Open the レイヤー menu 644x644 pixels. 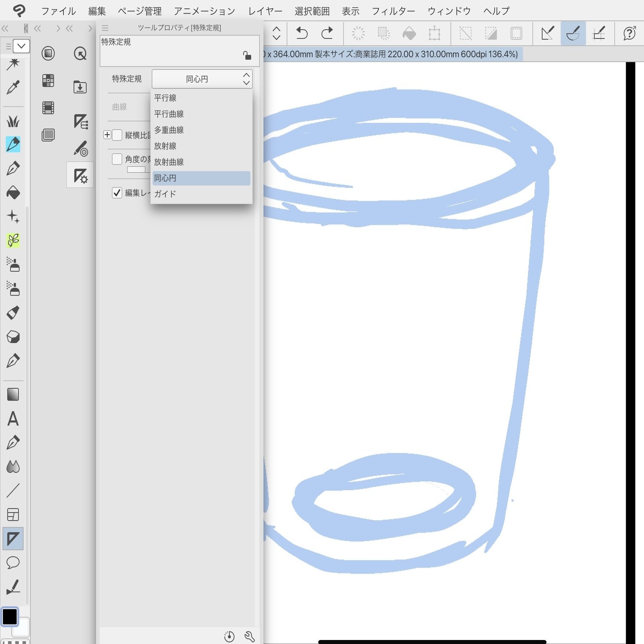[x=265, y=11]
